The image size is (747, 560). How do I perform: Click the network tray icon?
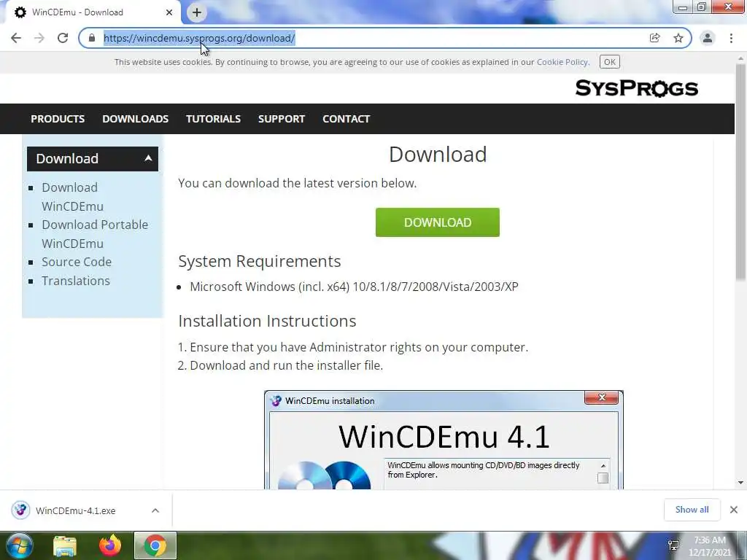[673, 545]
